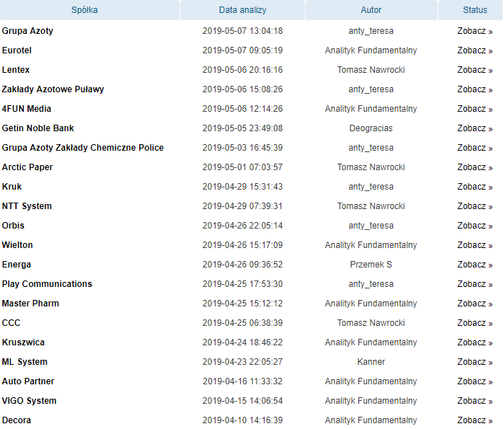Select Grupa Azoty Zakłady Chemiczne Police name
504x429 pixels.
(x=83, y=148)
